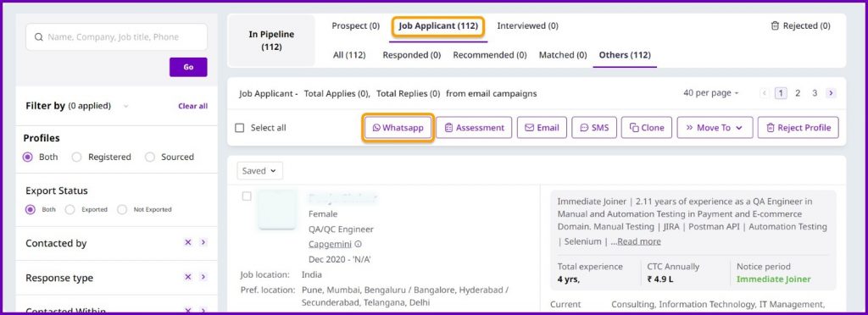
Task: Clone the selected profiles
Action: 647,128
